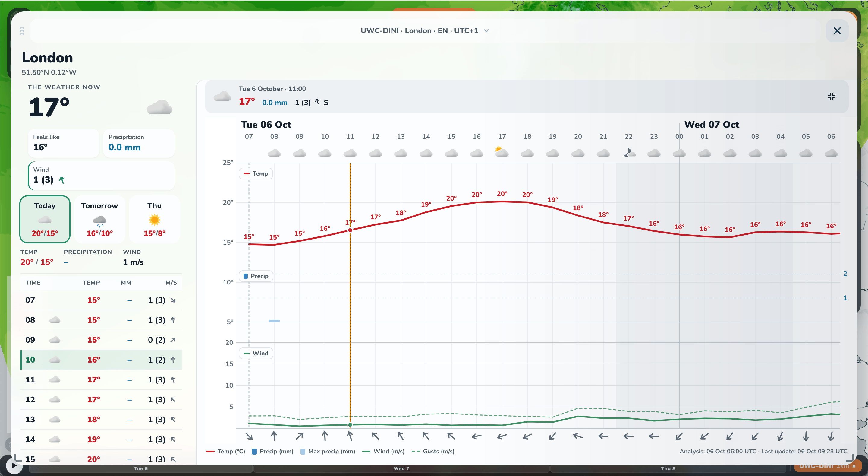The height and width of the screenshot is (476, 868).
Task: Select the 11 hour row in table
Action: (x=101, y=380)
